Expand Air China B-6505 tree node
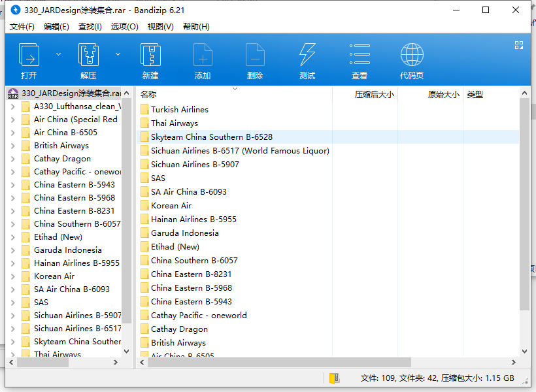This screenshot has height=392, width=536. click(13, 133)
